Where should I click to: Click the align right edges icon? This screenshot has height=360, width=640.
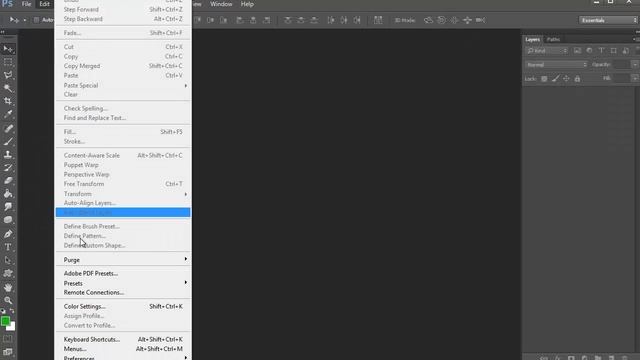tap(267, 20)
